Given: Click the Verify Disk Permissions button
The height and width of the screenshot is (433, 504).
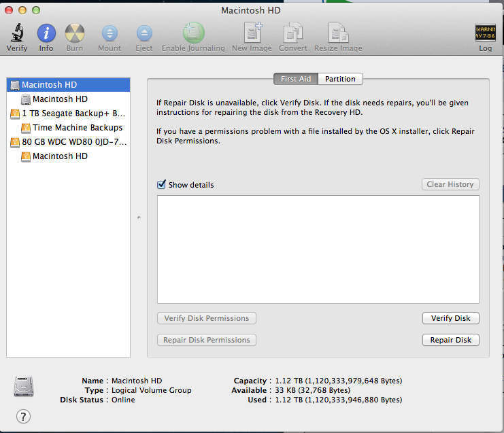Looking at the screenshot, I should pos(207,318).
